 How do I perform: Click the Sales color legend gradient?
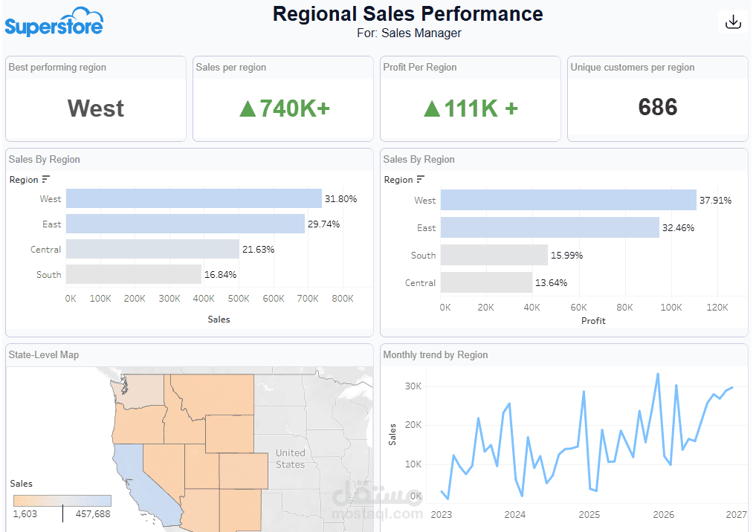62,501
